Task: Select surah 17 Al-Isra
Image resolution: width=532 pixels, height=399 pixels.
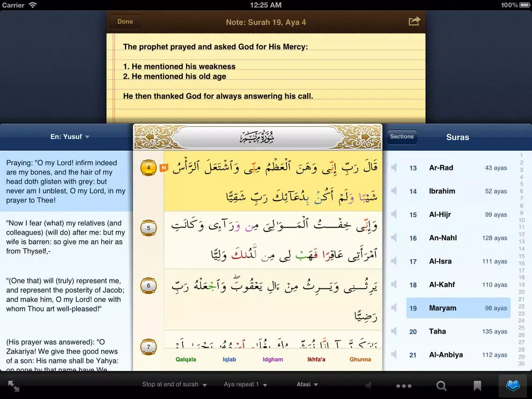Action: click(x=458, y=261)
